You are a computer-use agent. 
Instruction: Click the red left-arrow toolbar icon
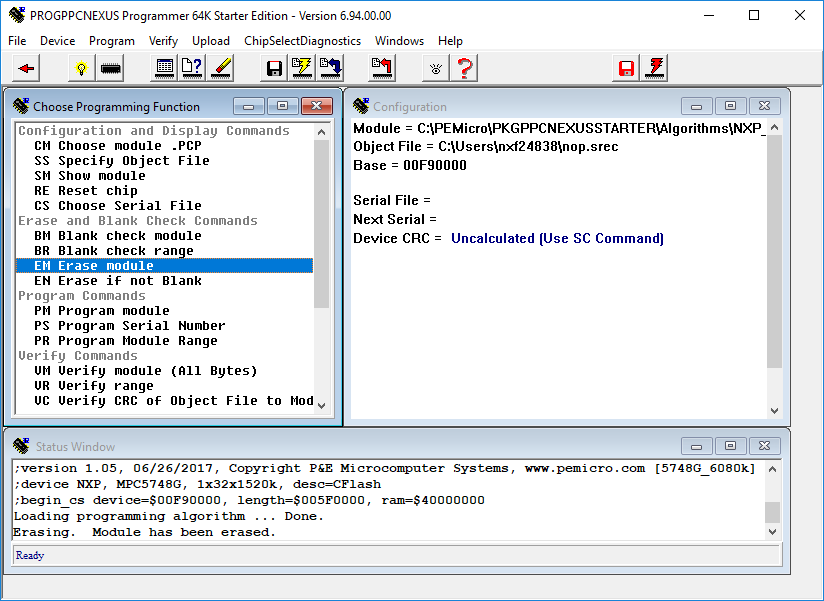[26, 68]
